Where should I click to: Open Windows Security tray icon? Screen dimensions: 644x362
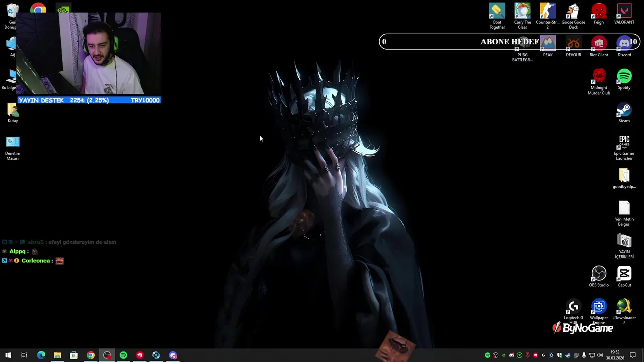pos(559,355)
